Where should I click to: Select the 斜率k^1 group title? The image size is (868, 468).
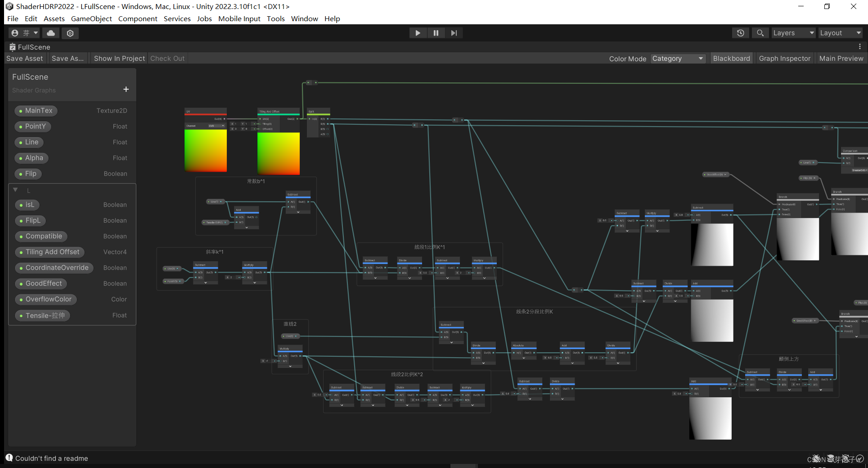pos(215,252)
